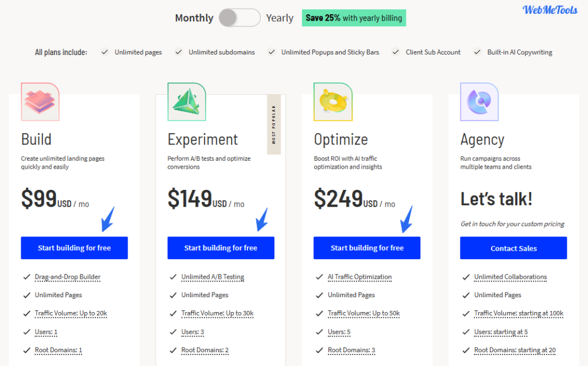This screenshot has width=588, height=366.
Task: Start building for free on Optimize plan
Action: 367,248
